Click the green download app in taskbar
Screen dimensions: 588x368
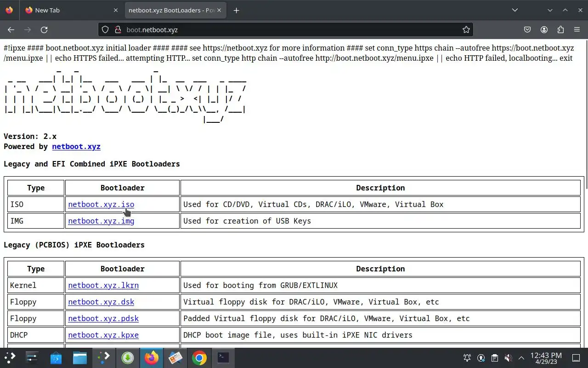[128, 358]
